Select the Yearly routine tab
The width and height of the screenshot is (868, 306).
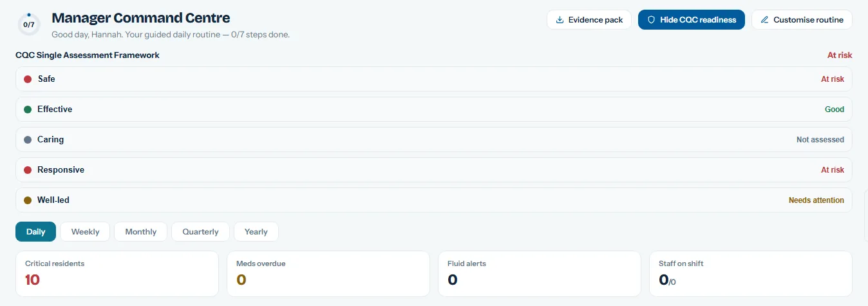click(256, 232)
